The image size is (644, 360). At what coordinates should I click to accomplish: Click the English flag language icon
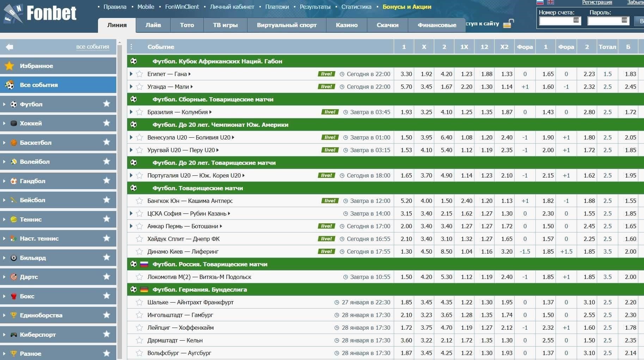tap(551, 2)
